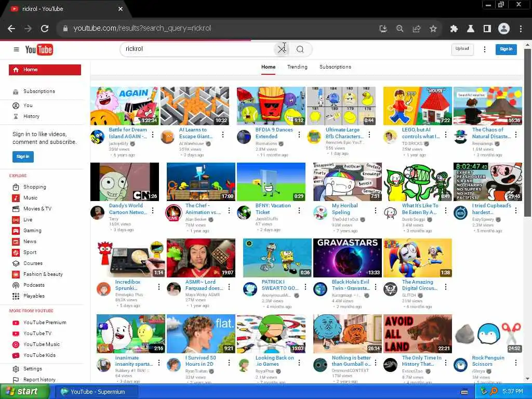
Task: Open options menu for Rock Penguin Scissors video
Action: pyautogui.click(x=516, y=363)
